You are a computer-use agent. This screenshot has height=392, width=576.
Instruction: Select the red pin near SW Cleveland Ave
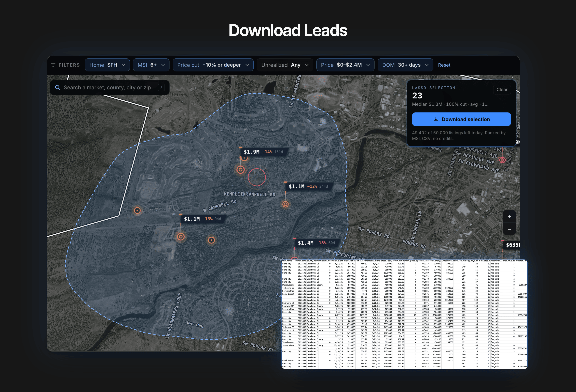click(x=502, y=160)
